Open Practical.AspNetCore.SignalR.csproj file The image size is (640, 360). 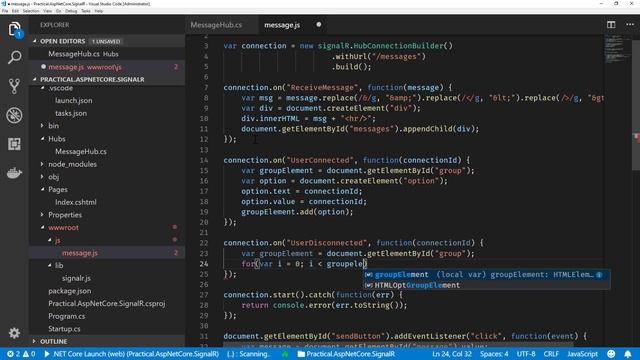click(x=107, y=303)
